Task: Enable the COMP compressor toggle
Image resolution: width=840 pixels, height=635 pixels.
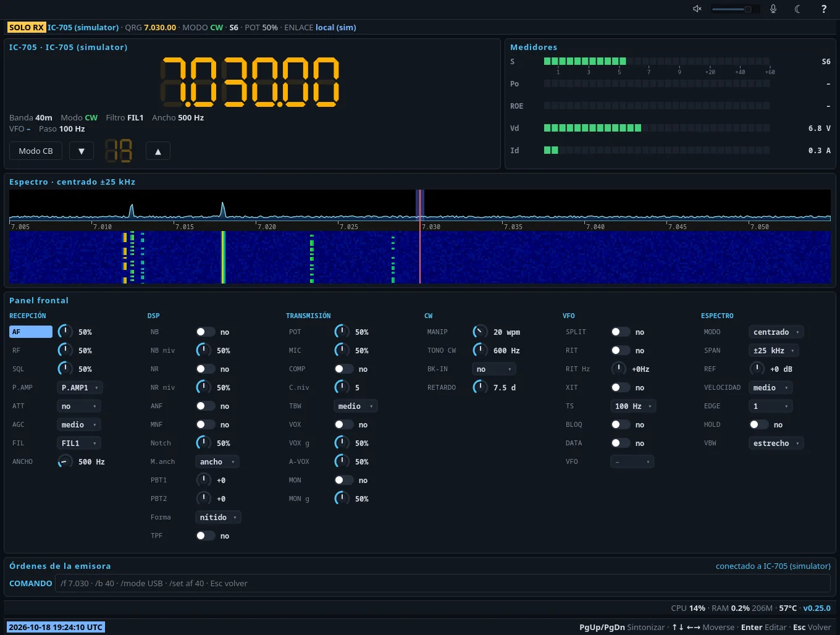Action: 344,369
